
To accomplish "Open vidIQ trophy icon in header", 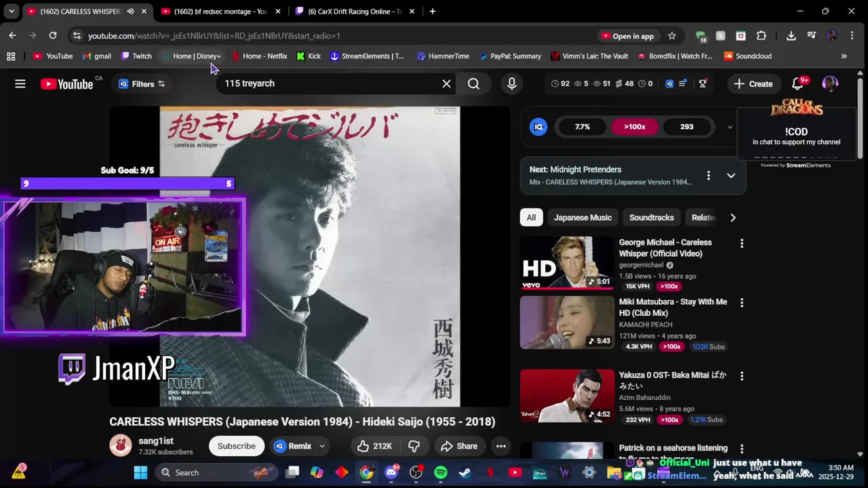I will click(x=703, y=83).
